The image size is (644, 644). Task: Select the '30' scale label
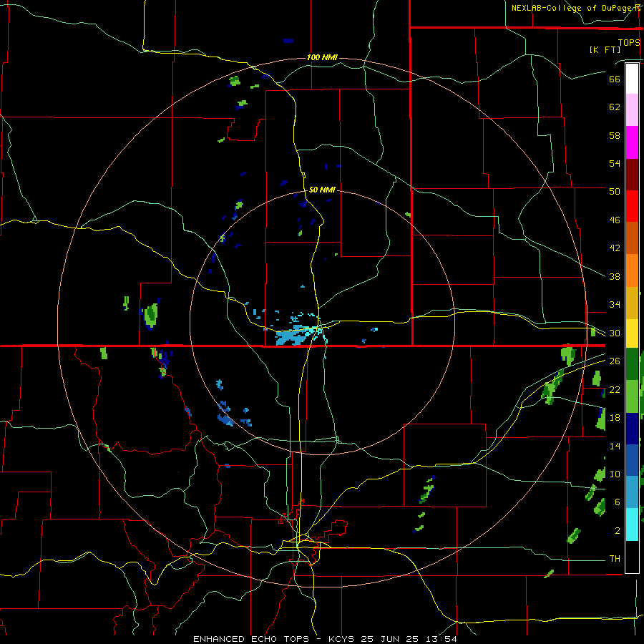click(615, 333)
